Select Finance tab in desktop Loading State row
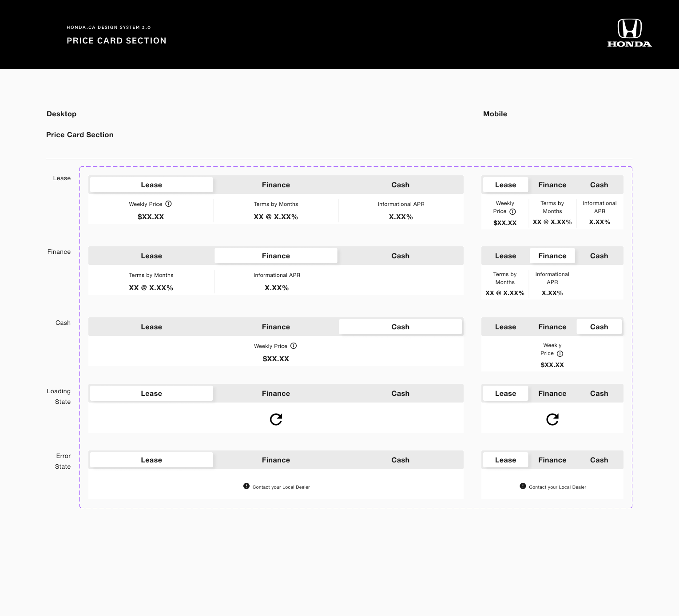This screenshot has height=616, width=679. [x=276, y=393]
